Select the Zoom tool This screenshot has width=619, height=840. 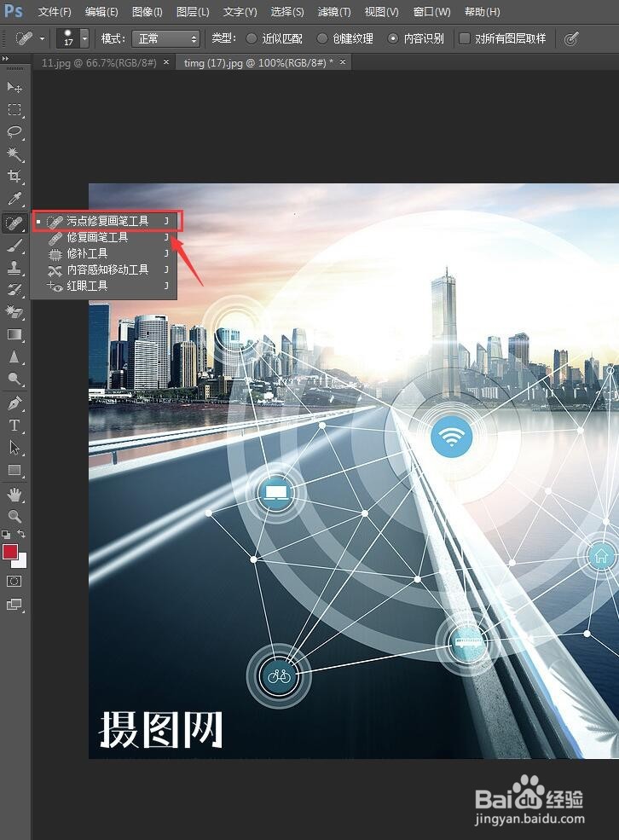click(x=14, y=517)
